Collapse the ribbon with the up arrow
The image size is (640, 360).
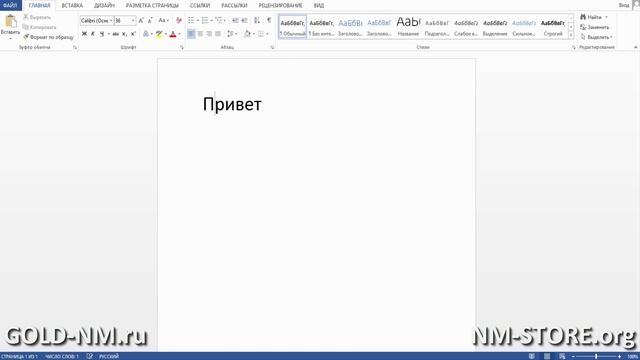(x=636, y=47)
